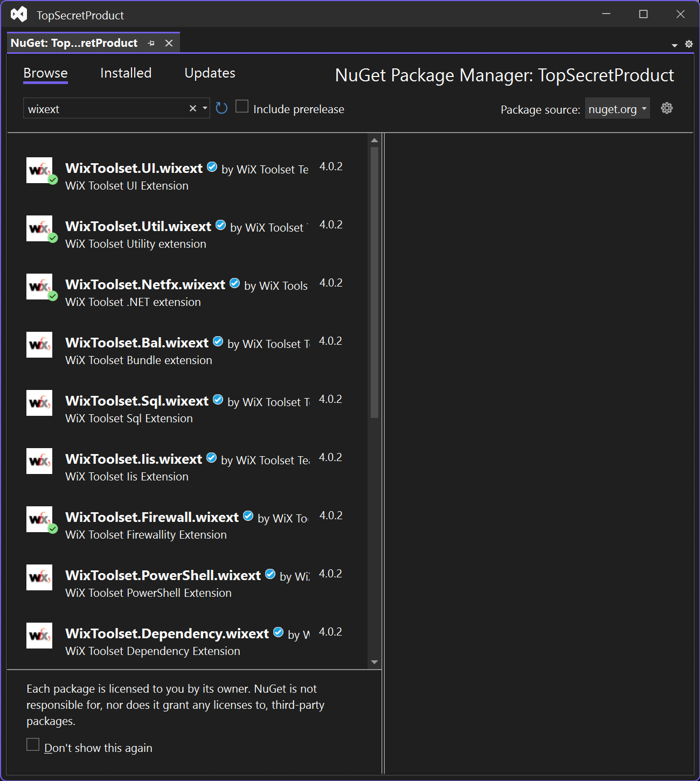
Task: Switch to the Updates tab
Action: tap(210, 73)
